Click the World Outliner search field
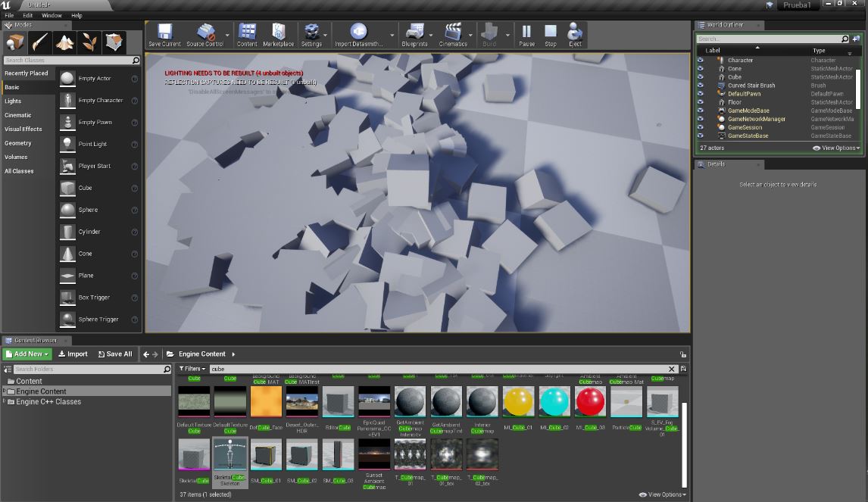 [773, 39]
